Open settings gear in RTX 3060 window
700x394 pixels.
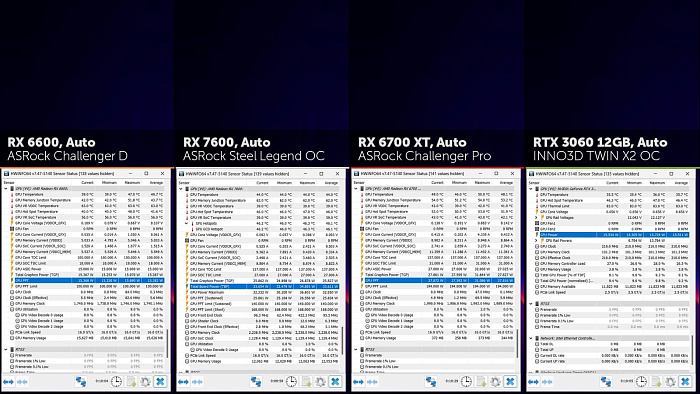(x=670, y=382)
